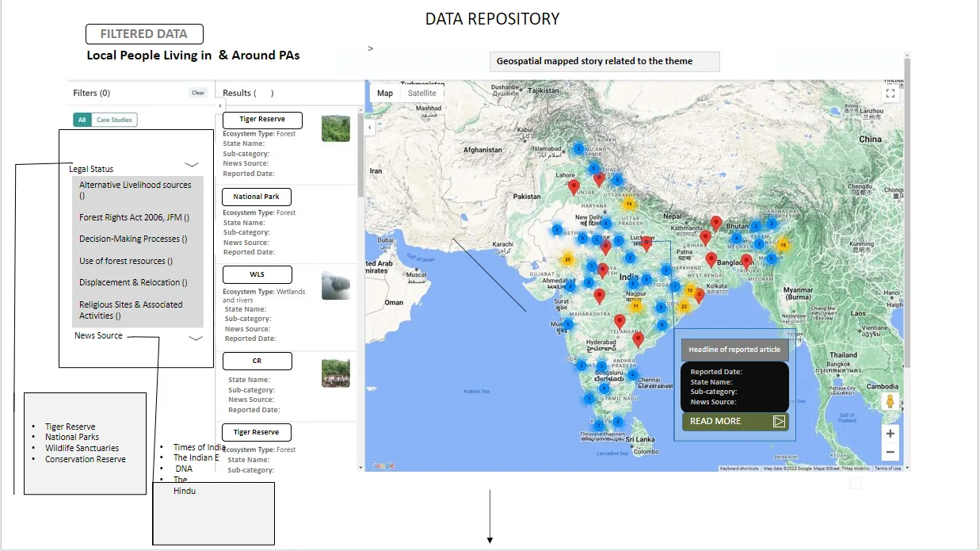
Task: Switch to the Case Studies tab
Action: coord(114,120)
